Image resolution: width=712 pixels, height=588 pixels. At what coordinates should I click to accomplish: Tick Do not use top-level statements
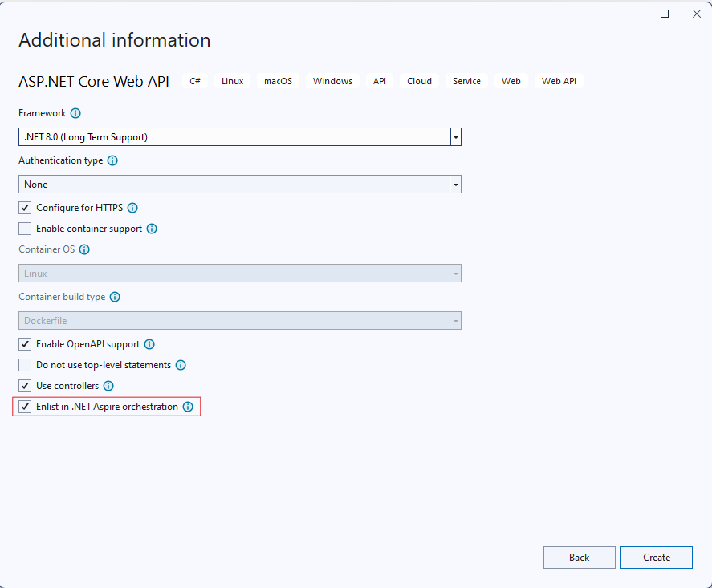[25, 365]
